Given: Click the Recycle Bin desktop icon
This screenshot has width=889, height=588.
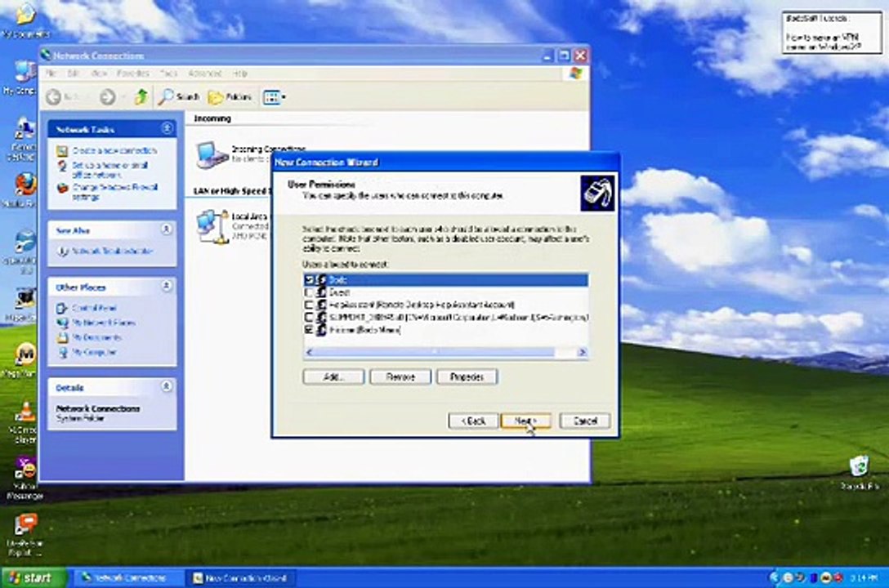Looking at the screenshot, I should (x=859, y=466).
